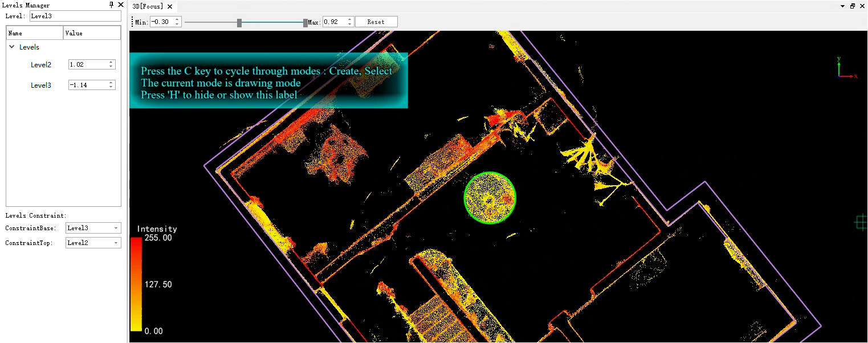Collapse the Levels tree group

[12, 47]
